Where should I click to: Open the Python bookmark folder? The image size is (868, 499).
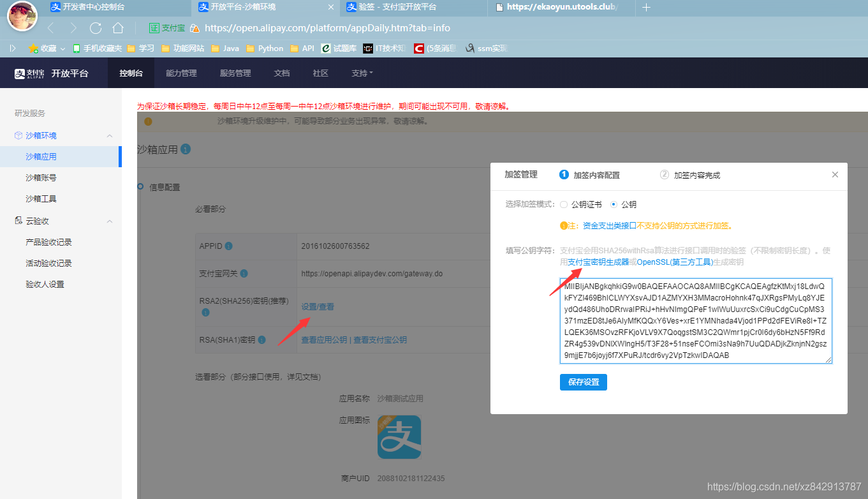point(265,48)
